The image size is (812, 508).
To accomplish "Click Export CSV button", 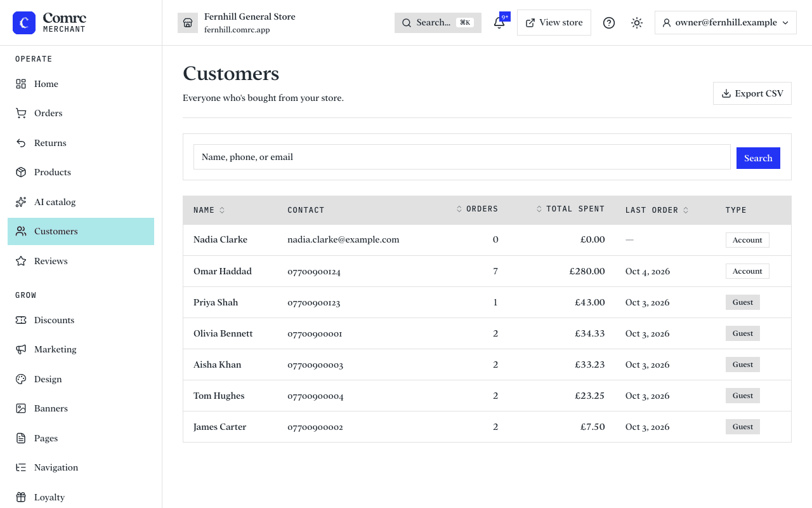I will [752, 93].
